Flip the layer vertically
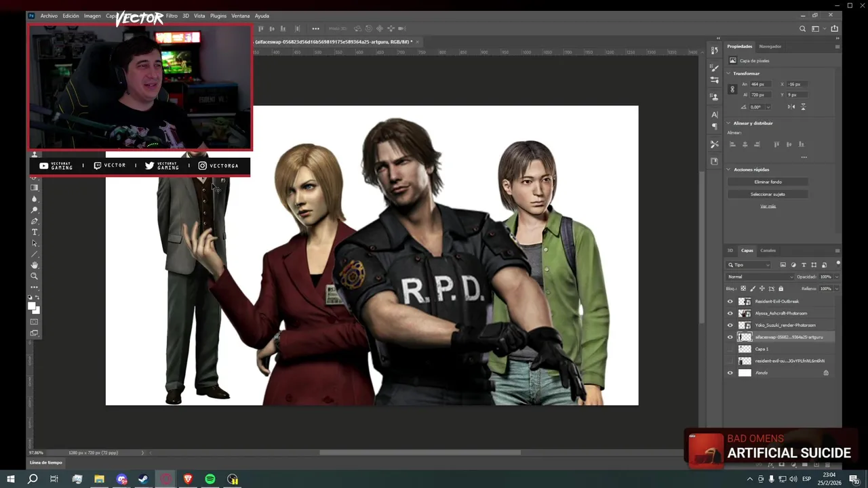Screen dimensions: 868x488 pos(804,106)
